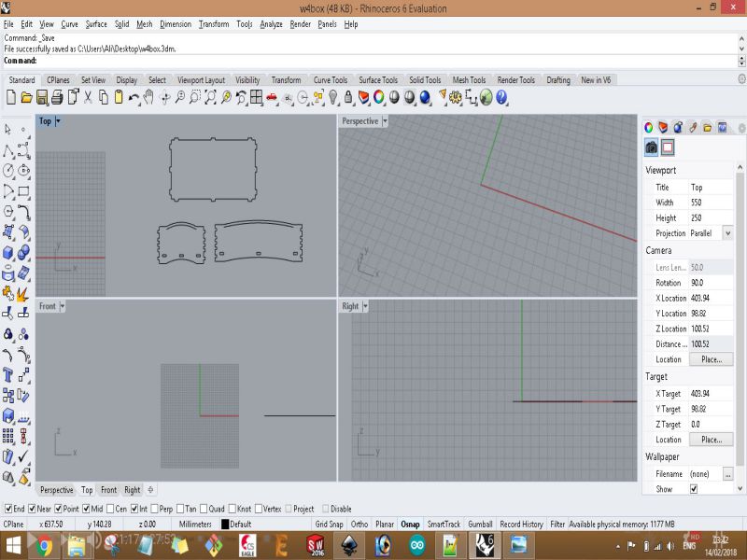This screenshot has height=560, width=747.
Task: Click the Copy icon in the toolbar
Action: click(103, 98)
